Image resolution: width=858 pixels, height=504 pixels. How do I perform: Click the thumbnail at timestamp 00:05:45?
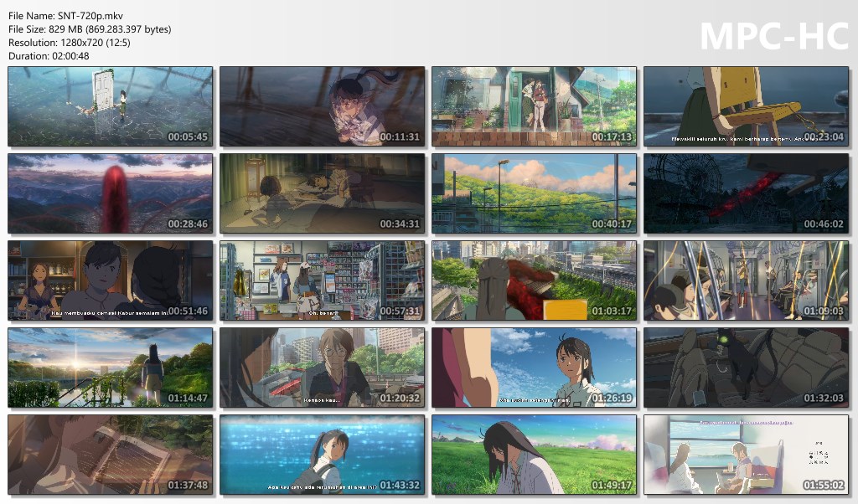110,106
